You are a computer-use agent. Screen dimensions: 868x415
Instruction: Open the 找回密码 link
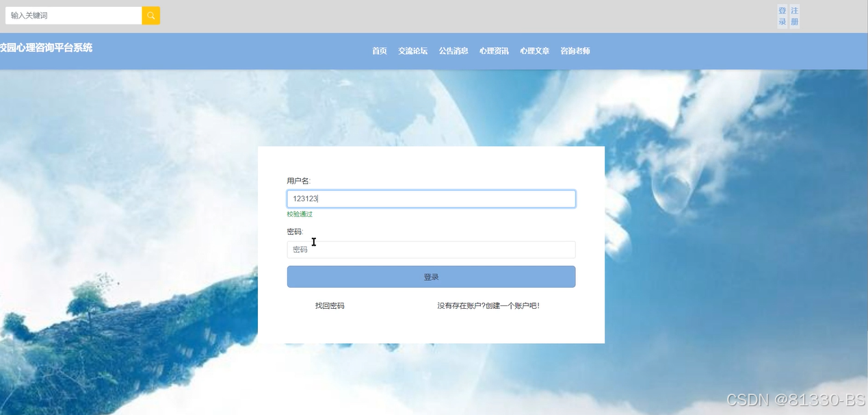330,305
